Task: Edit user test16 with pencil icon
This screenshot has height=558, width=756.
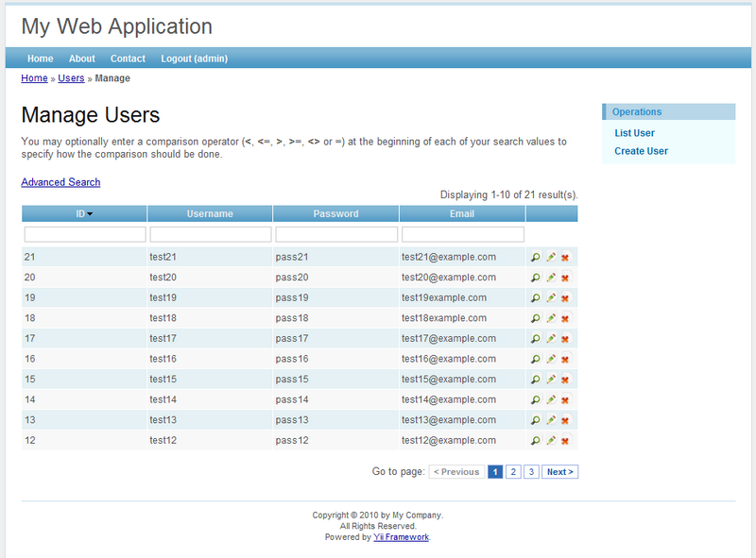Action: (551, 359)
